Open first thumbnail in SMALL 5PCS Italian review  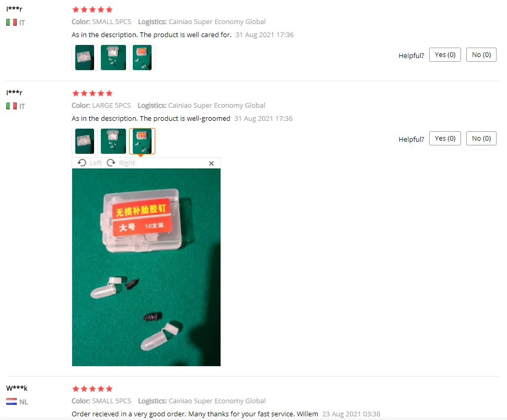(84, 58)
